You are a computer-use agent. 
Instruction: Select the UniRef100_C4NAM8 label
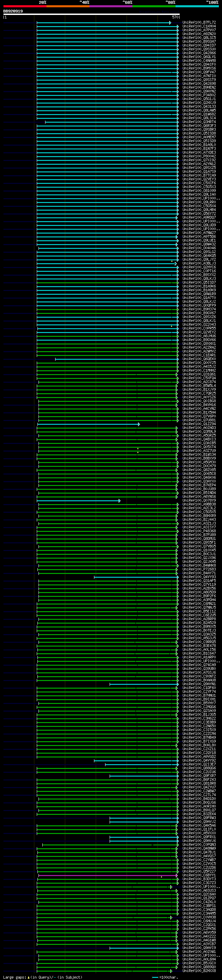click(199, 61)
